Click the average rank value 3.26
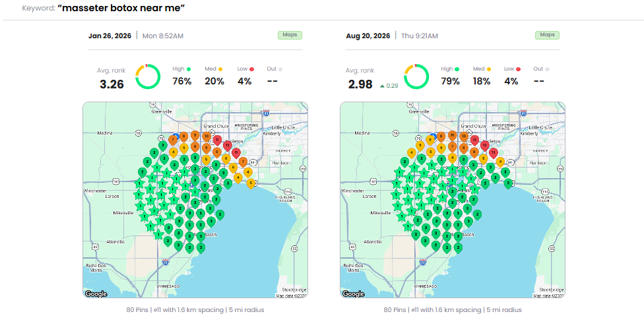The height and width of the screenshot is (316, 644). pos(112,84)
